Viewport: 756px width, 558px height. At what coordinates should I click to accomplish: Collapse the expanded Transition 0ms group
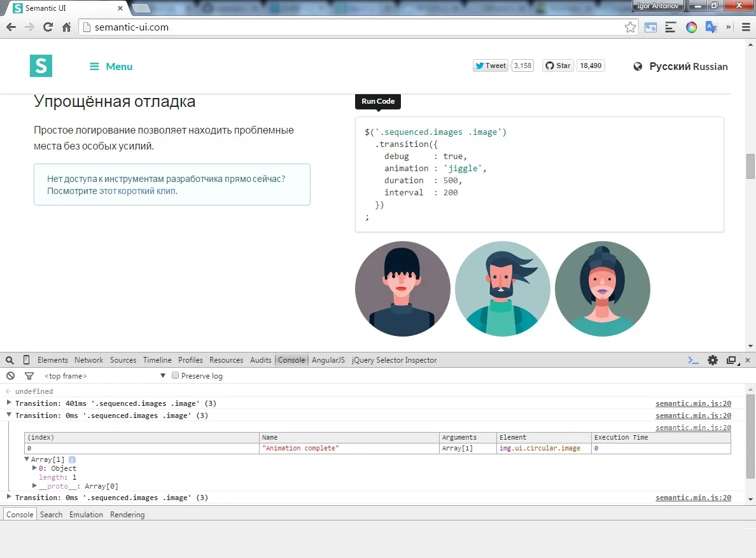pos(9,414)
